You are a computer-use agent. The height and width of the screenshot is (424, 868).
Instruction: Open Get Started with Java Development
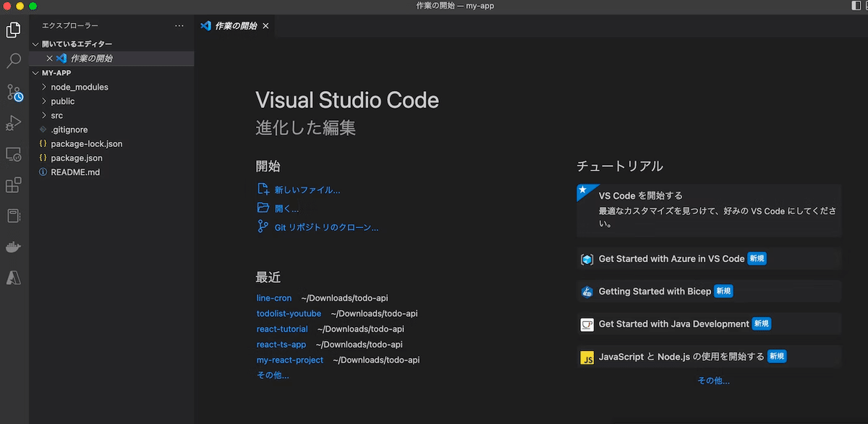point(709,324)
